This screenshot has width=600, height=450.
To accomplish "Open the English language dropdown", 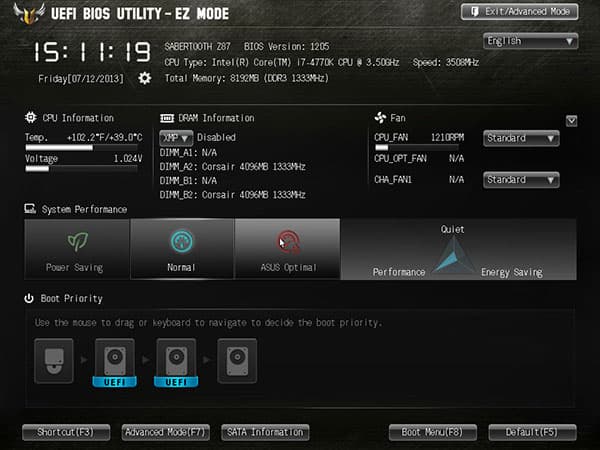I will (530, 41).
